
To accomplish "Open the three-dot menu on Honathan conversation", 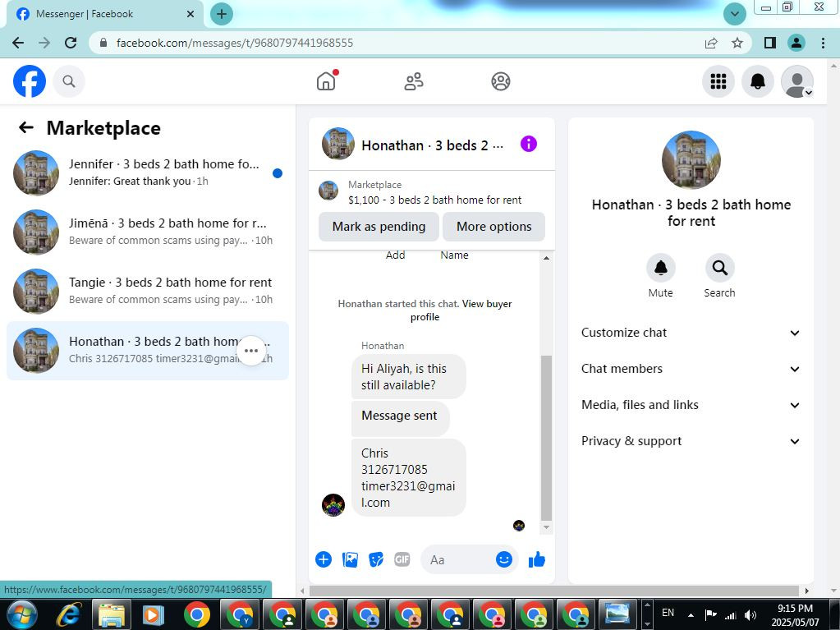I will point(251,351).
